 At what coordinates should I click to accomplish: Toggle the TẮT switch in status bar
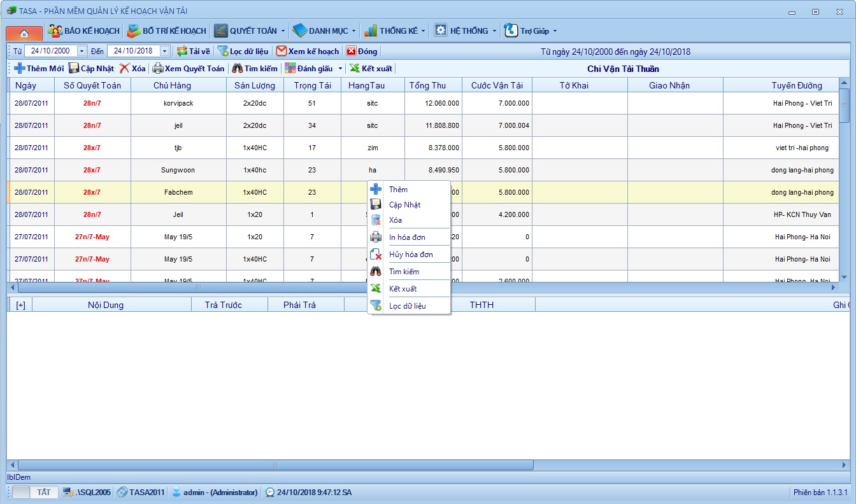36,492
